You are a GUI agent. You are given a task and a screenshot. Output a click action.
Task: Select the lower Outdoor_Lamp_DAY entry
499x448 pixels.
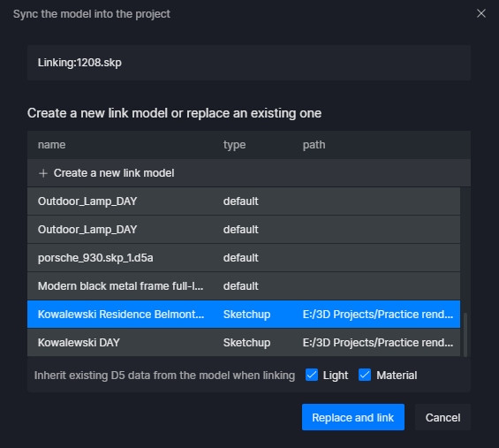click(244, 230)
